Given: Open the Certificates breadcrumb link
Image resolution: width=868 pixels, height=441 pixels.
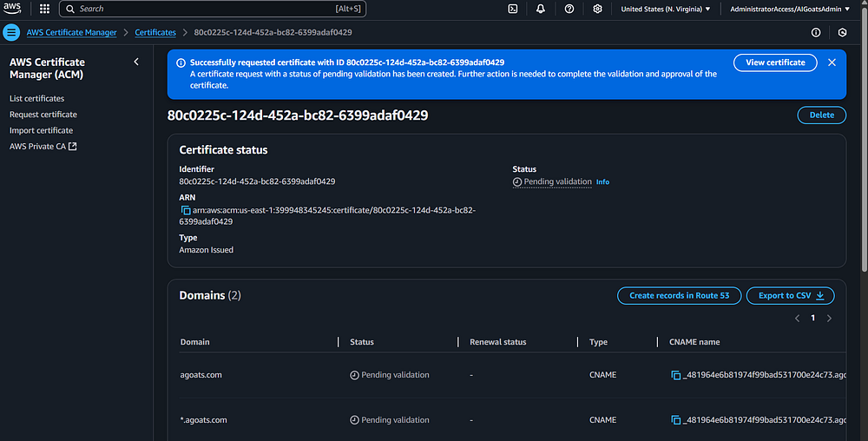Looking at the screenshot, I should 155,32.
